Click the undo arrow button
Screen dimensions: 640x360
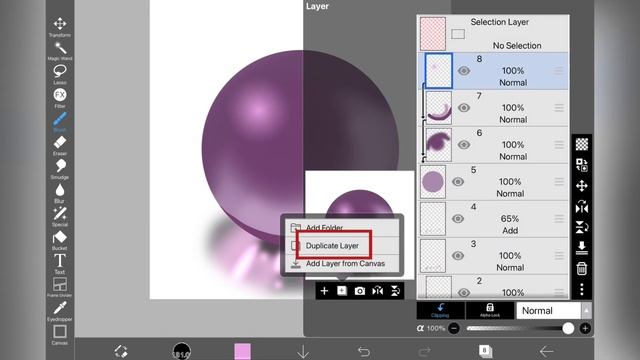pos(364,351)
